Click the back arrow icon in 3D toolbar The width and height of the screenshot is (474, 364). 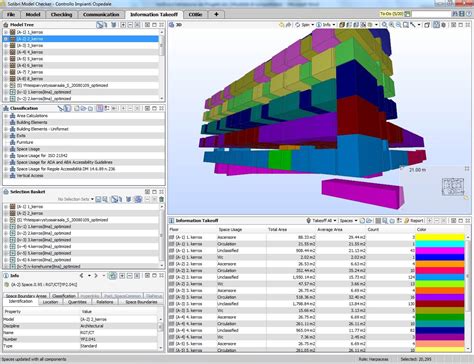282,25
